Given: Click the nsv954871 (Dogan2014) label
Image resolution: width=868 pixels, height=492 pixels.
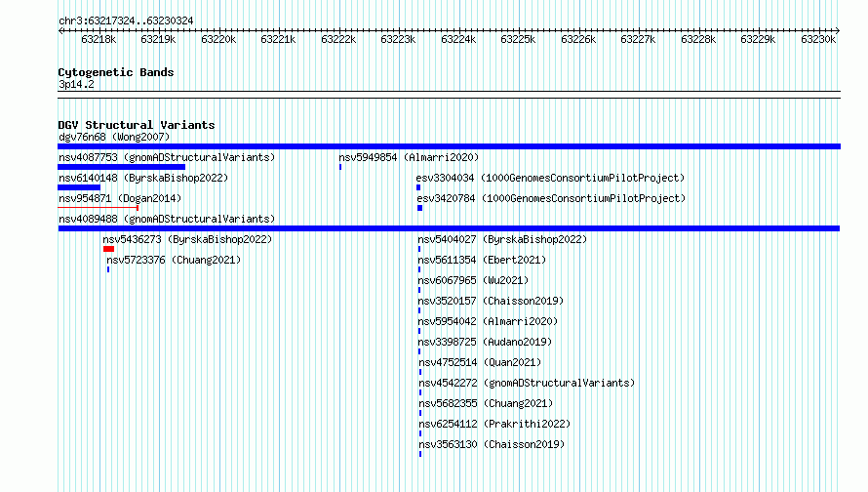Looking at the screenshot, I should click(120, 198).
